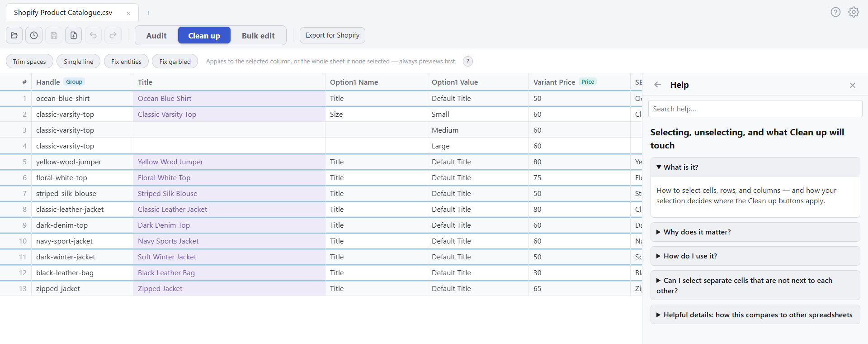Click the undo arrow icon
This screenshot has width=868, height=344.
click(x=93, y=35)
